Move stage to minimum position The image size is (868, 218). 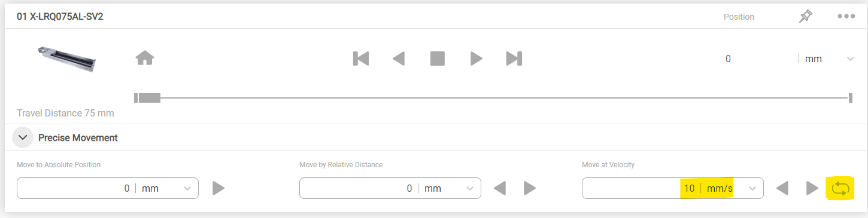(361, 58)
